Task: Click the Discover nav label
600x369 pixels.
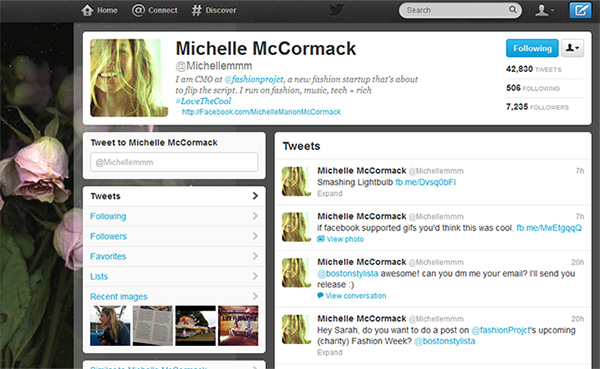Action: pos(221,10)
